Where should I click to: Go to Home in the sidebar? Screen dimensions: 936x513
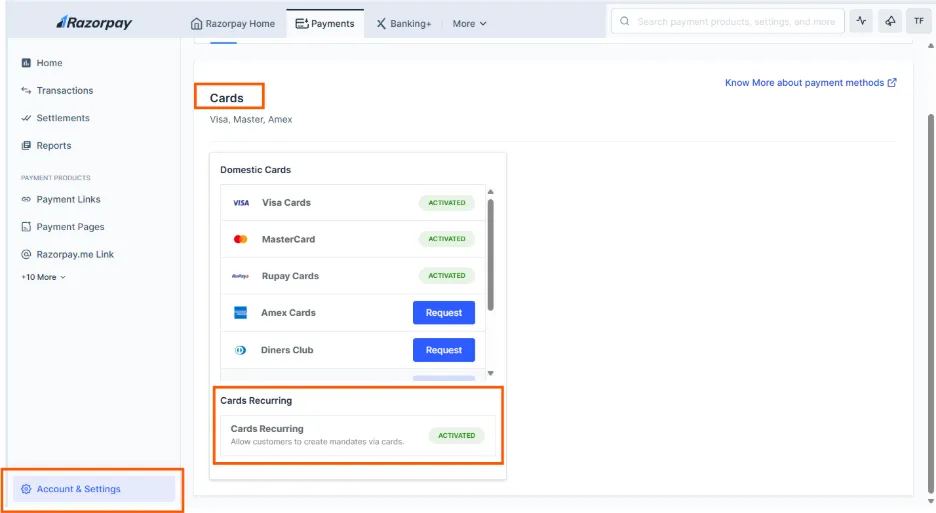pyautogui.click(x=50, y=63)
